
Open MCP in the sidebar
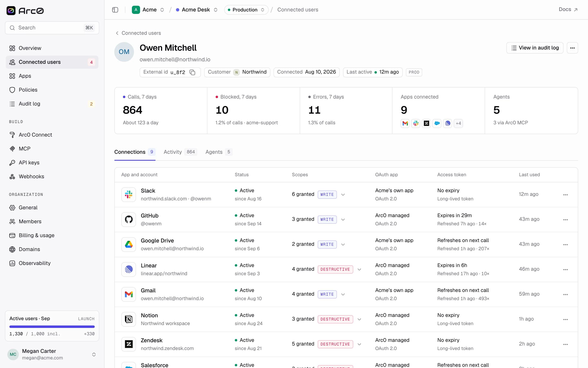click(52, 149)
